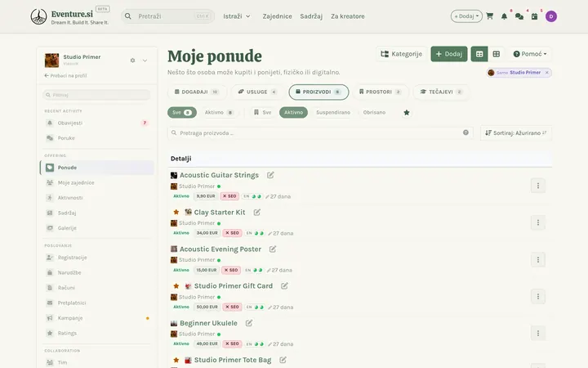Focus the top Pretraži search field
This screenshot has height=368, width=588.
pyautogui.click(x=167, y=16)
